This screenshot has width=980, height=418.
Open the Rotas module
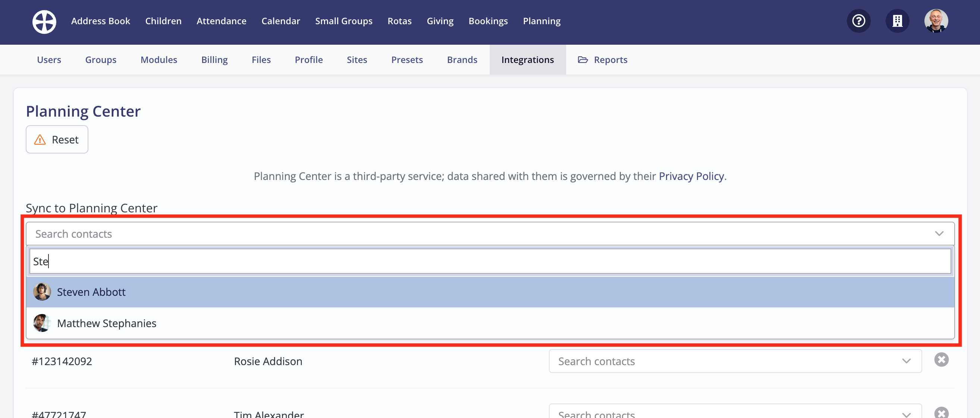pos(399,21)
